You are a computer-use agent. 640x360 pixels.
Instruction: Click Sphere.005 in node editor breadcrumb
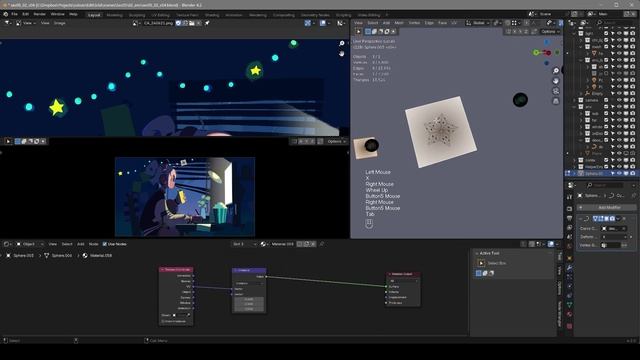click(x=24, y=256)
